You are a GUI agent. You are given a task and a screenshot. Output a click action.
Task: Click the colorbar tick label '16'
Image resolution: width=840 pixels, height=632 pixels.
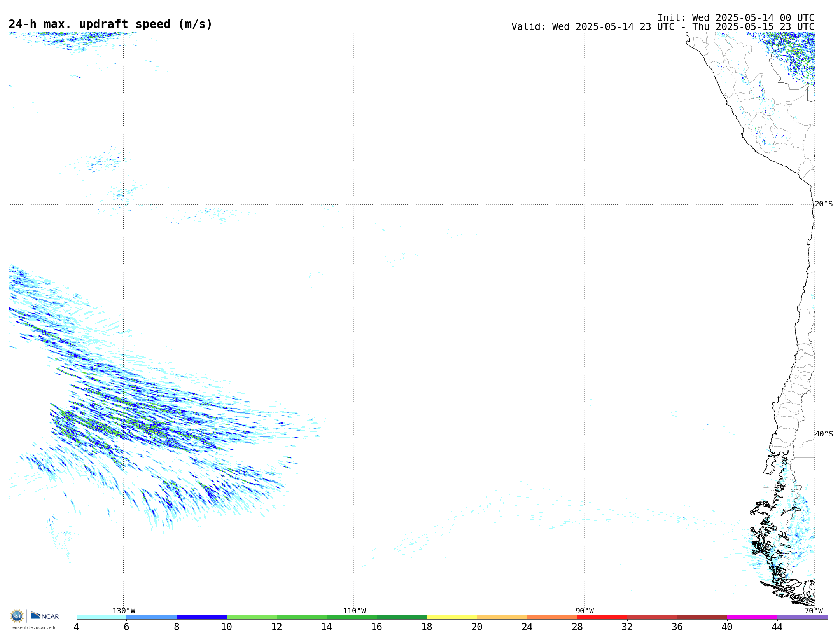click(x=377, y=627)
